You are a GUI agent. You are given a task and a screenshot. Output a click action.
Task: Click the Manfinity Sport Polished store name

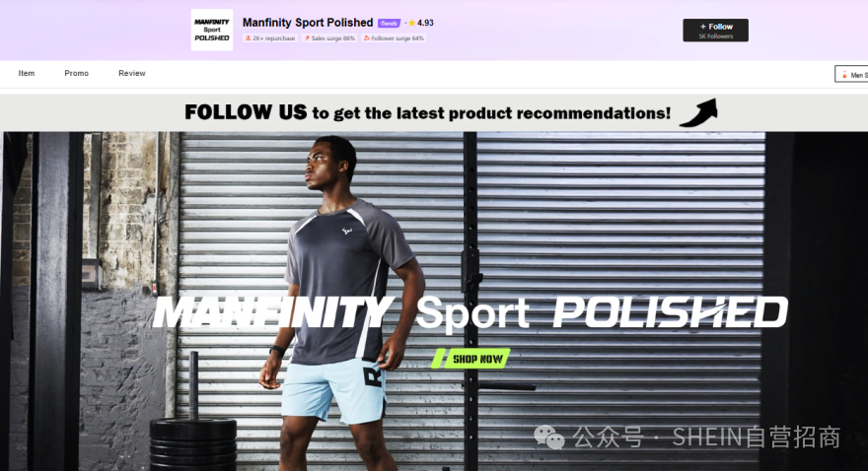click(308, 23)
